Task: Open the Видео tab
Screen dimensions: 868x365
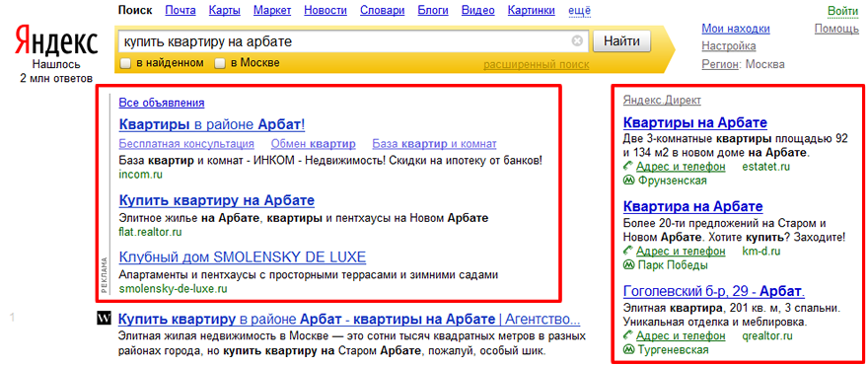Action: [x=477, y=10]
